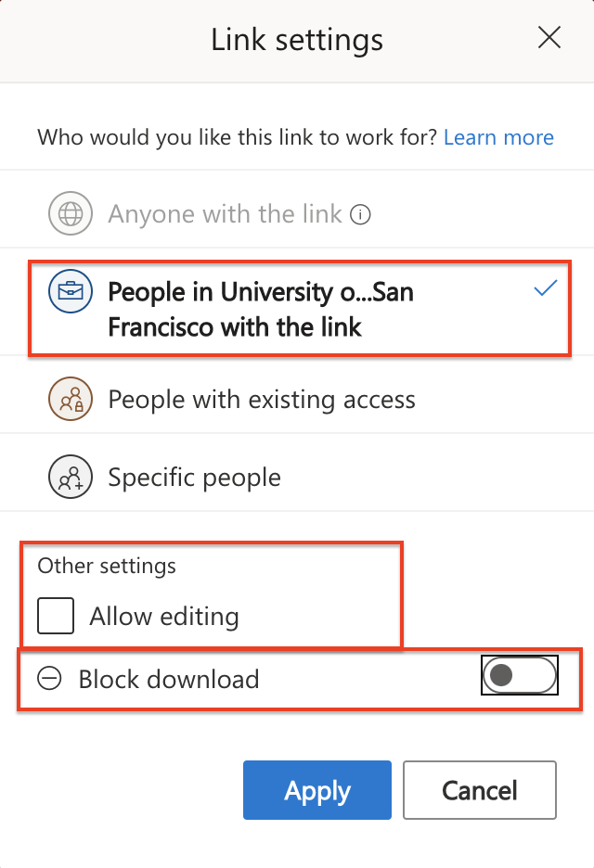The image size is (594, 868).
Task: Select People with existing access
Action: 262,400
